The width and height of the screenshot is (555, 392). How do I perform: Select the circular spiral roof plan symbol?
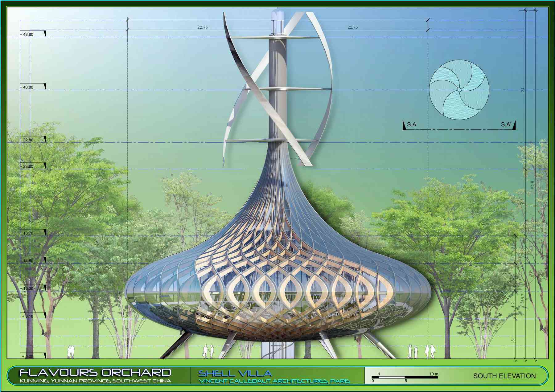coord(459,90)
